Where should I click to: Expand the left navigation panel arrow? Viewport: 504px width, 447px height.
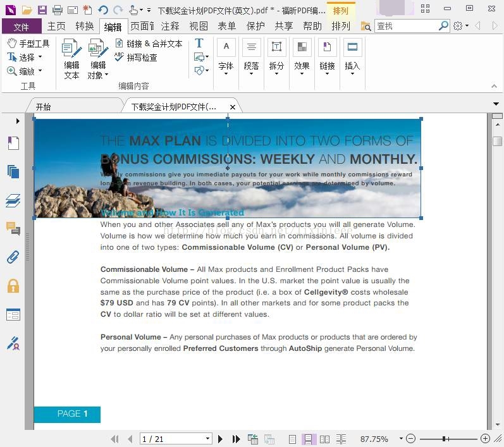(18, 121)
